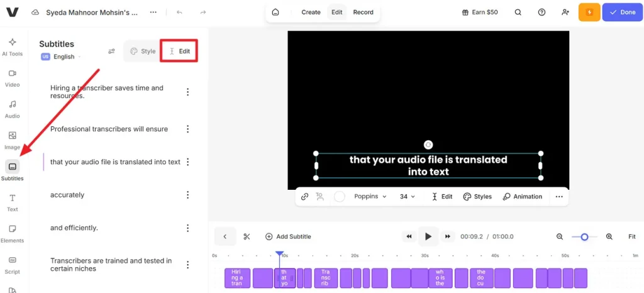This screenshot has height=293, width=644.
Task: Open the help question mark icon
Action: click(x=541, y=13)
